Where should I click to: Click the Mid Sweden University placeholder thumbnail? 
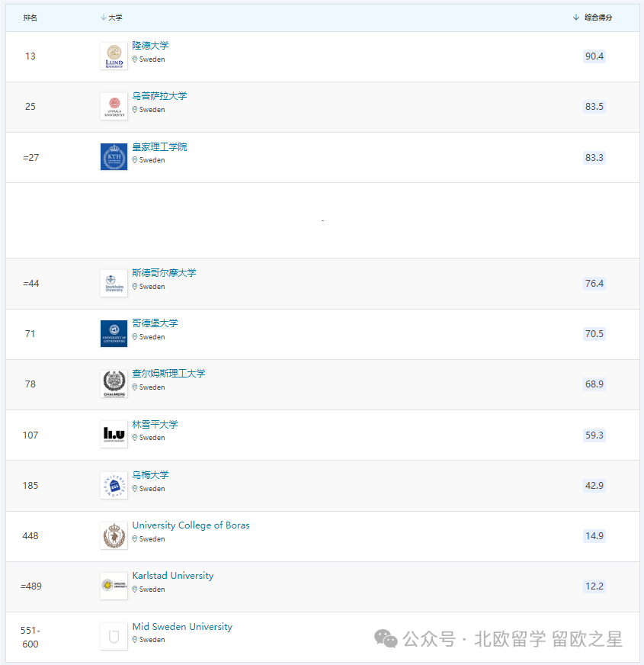click(114, 637)
